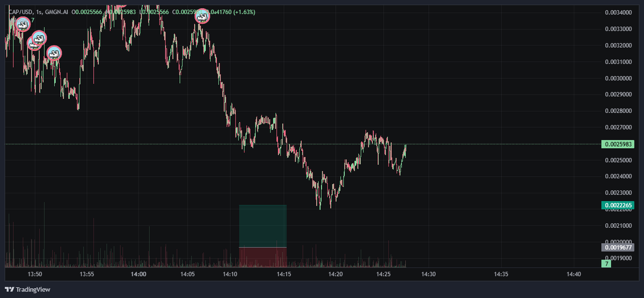This screenshot has width=644, height=298.
Task: Click the 14:15 time axis label
Action: pyautogui.click(x=283, y=274)
